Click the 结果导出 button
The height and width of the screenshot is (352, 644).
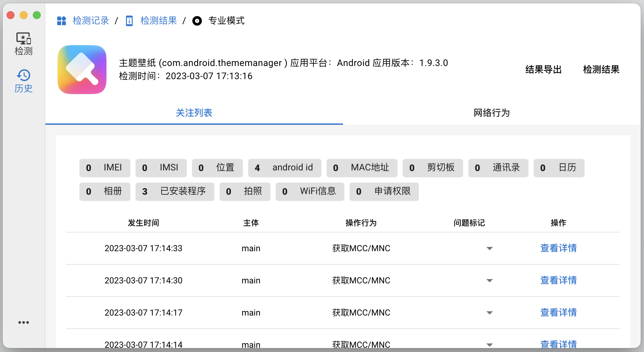(x=544, y=70)
